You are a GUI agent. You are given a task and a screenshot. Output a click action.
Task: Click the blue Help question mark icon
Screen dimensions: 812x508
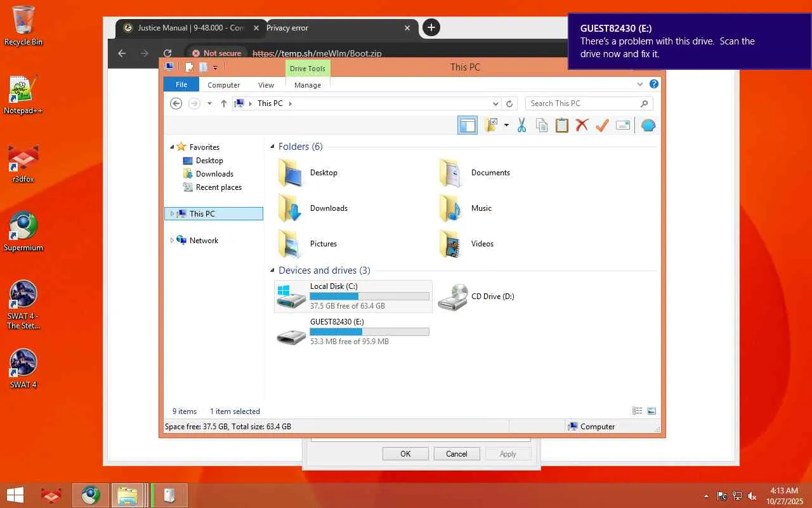tap(654, 84)
